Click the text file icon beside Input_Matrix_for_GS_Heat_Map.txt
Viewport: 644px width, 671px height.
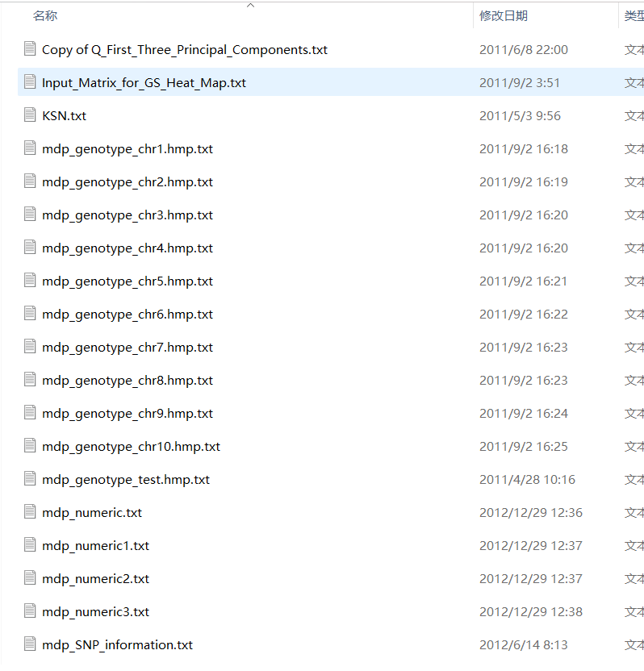(x=30, y=81)
